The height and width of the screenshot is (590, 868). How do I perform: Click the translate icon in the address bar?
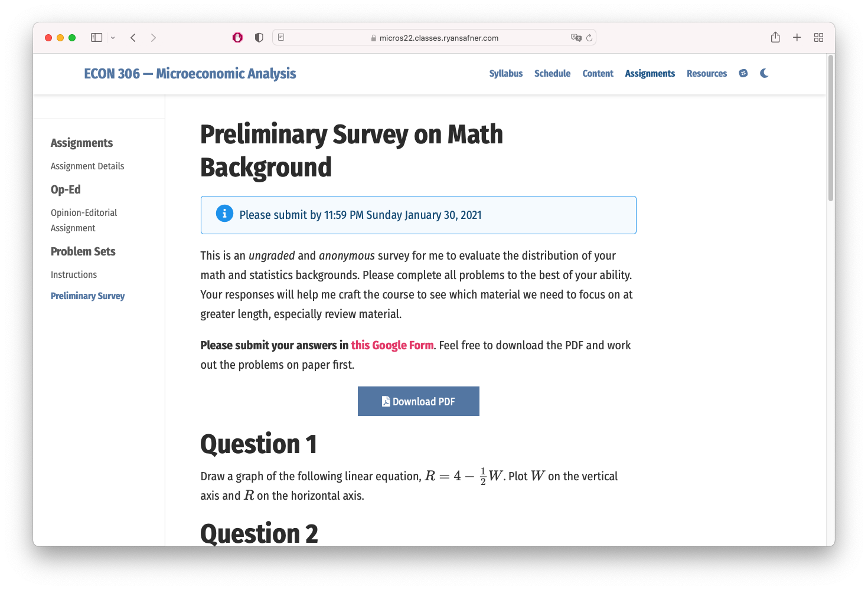[x=576, y=38]
